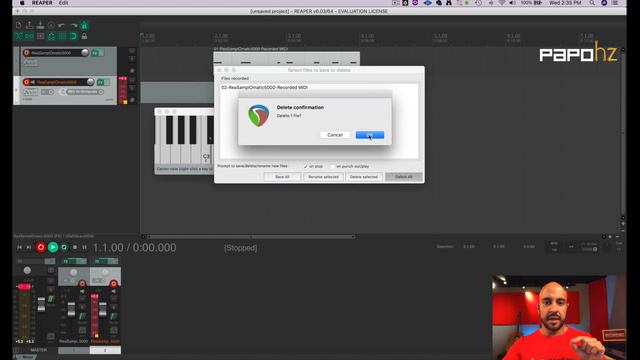Adjust mixer fader of first channel strip
Screen dimensions: 640x360
click(71, 309)
